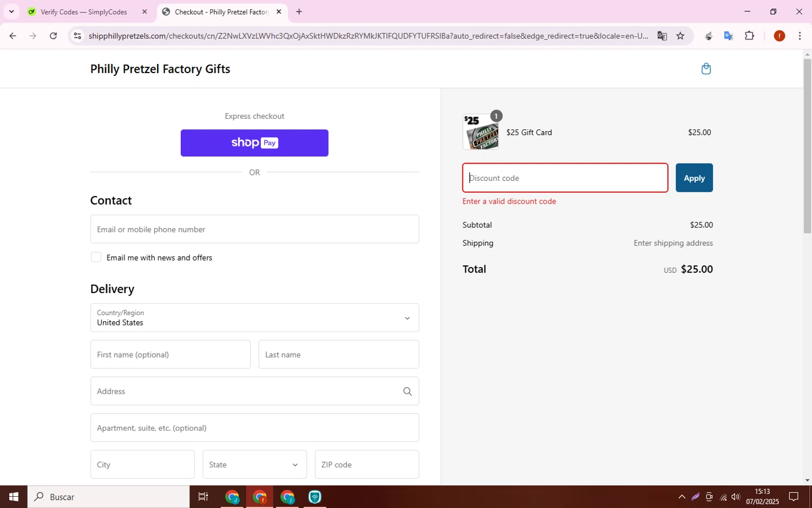Open the shopping bag cart icon

tap(706, 69)
